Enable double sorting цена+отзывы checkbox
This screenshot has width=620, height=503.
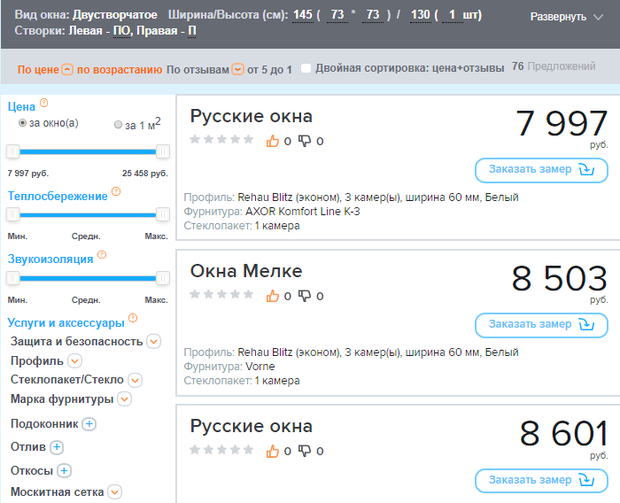[x=306, y=68]
